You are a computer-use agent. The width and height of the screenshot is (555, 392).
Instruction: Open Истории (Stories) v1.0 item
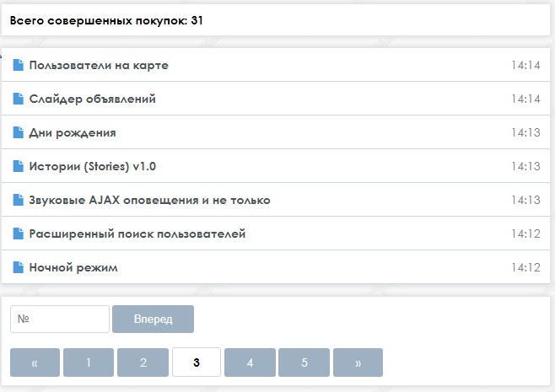93,166
